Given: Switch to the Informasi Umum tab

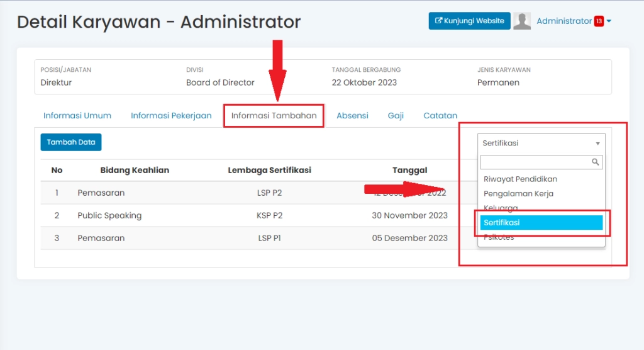Looking at the screenshot, I should click(x=77, y=116).
